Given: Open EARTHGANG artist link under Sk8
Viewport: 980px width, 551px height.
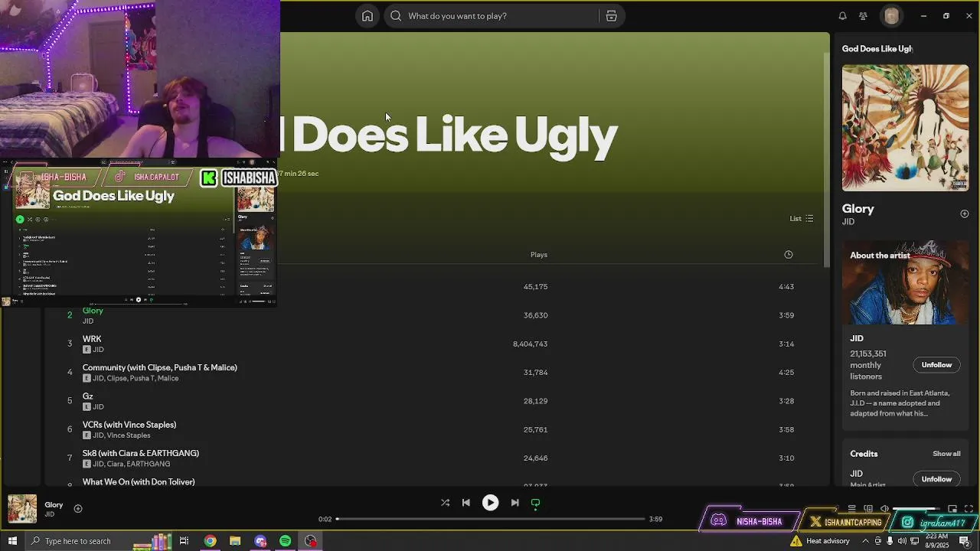Looking at the screenshot, I should point(149,464).
